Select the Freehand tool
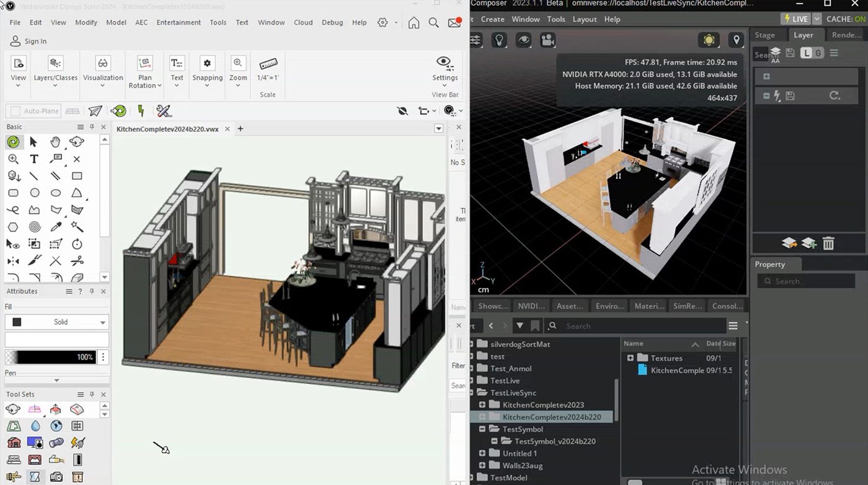This screenshot has width=868, height=485. (x=13, y=210)
